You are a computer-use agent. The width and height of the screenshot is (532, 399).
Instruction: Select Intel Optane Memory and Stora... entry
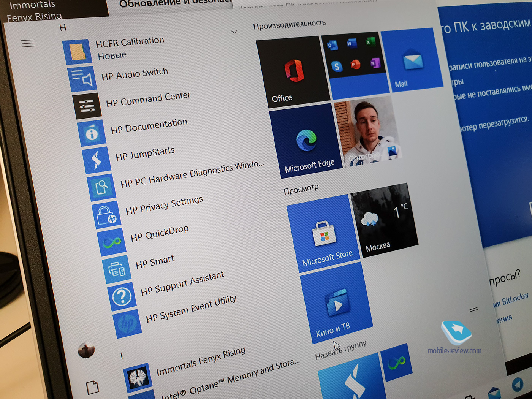[x=231, y=379]
